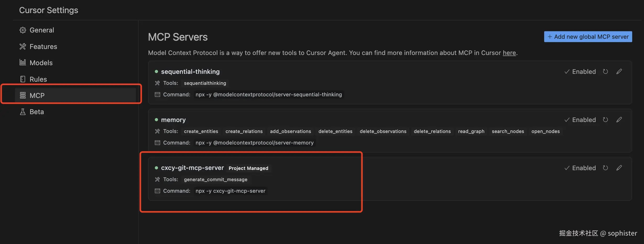Click Add new global MCP server
This screenshot has width=644, height=244.
pyautogui.click(x=588, y=37)
